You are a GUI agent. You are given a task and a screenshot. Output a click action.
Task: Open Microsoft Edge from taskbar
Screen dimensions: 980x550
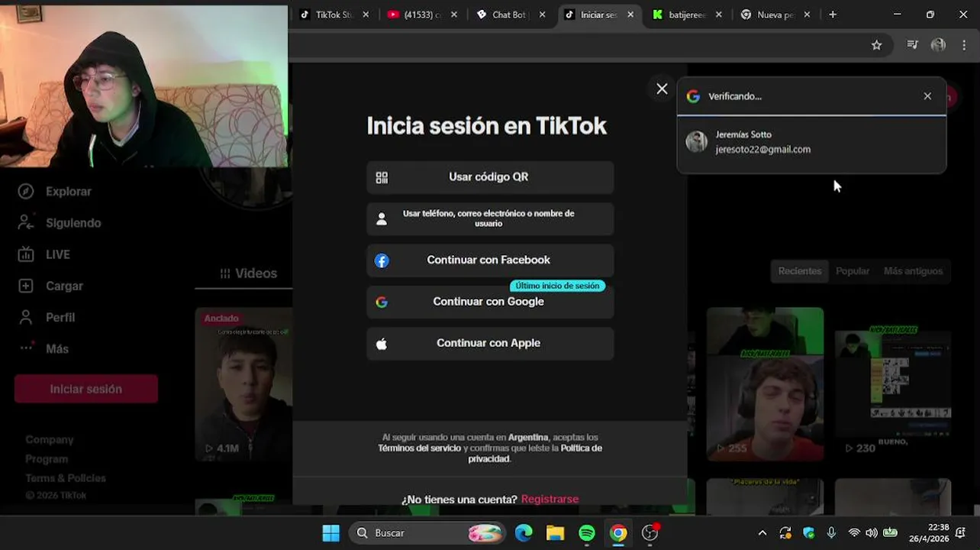(x=524, y=533)
